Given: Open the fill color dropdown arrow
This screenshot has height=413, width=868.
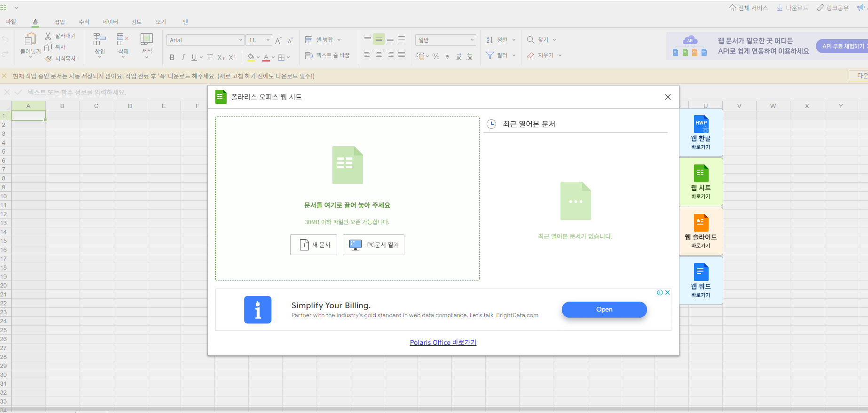Looking at the screenshot, I should point(258,57).
